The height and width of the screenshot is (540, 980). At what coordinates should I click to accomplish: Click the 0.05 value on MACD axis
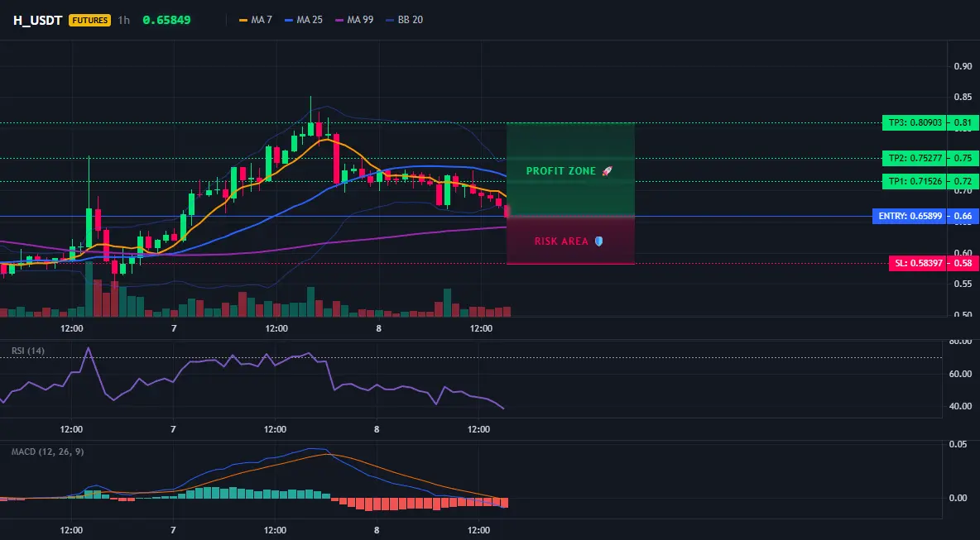coord(958,444)
